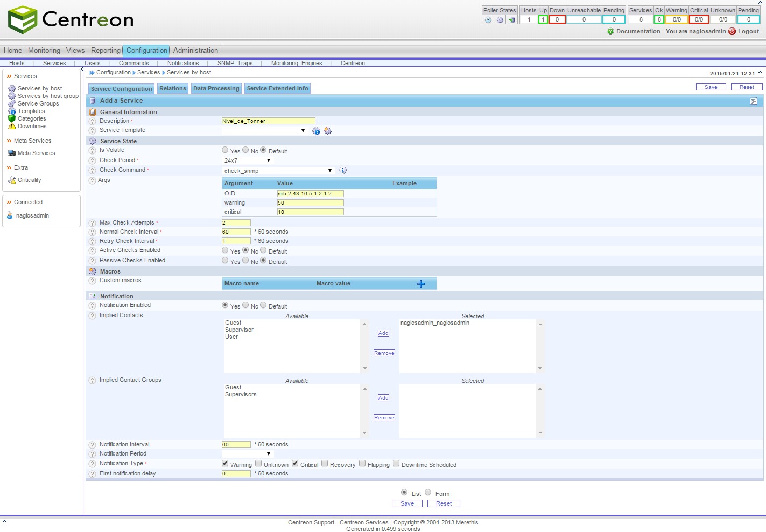Screen dimensions: 766x532
Task: Add a custom macro with plus icon
Action: click(421, 284)
